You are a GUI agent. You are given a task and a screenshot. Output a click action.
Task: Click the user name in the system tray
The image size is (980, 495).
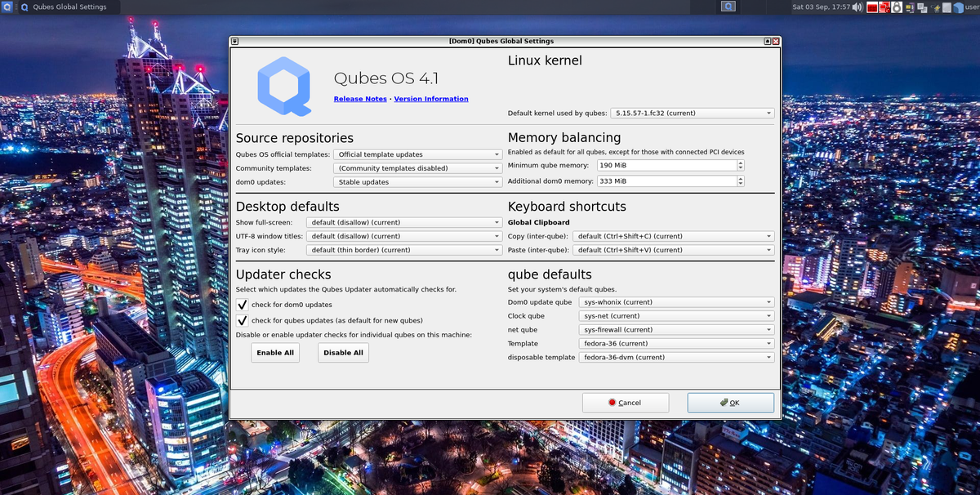click(973, 7)
